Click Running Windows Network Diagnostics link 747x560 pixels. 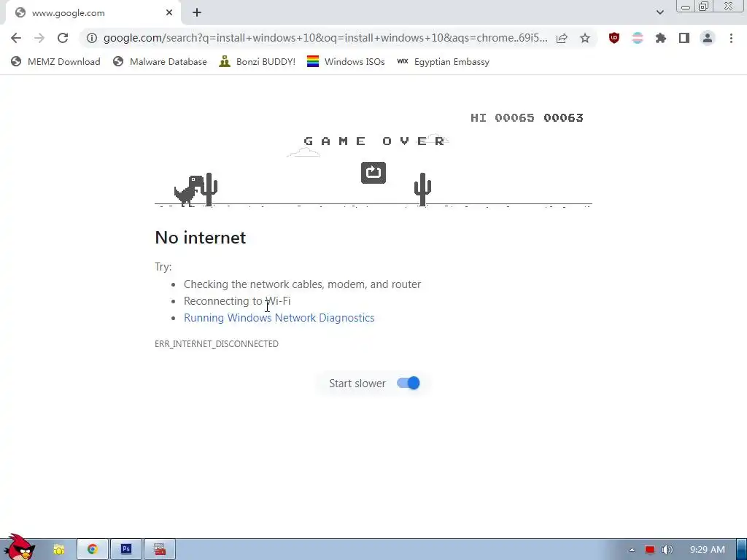[279, 318]
